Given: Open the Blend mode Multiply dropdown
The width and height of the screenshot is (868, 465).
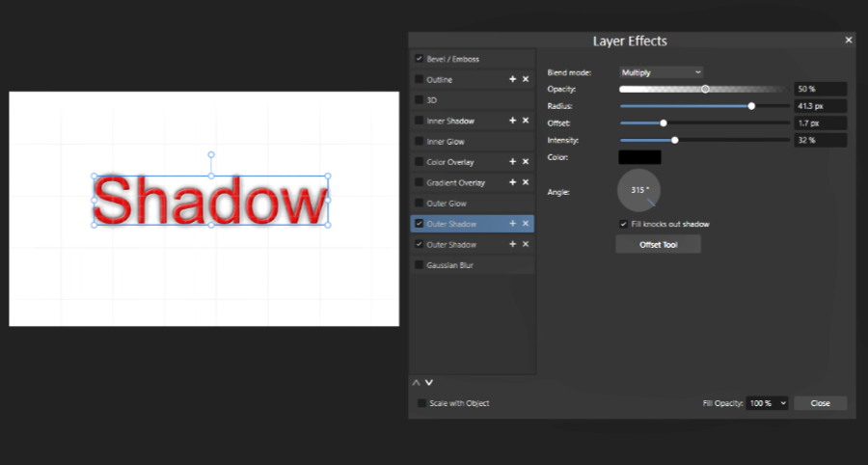Looking at the screenshot, I should coord(661,72).
